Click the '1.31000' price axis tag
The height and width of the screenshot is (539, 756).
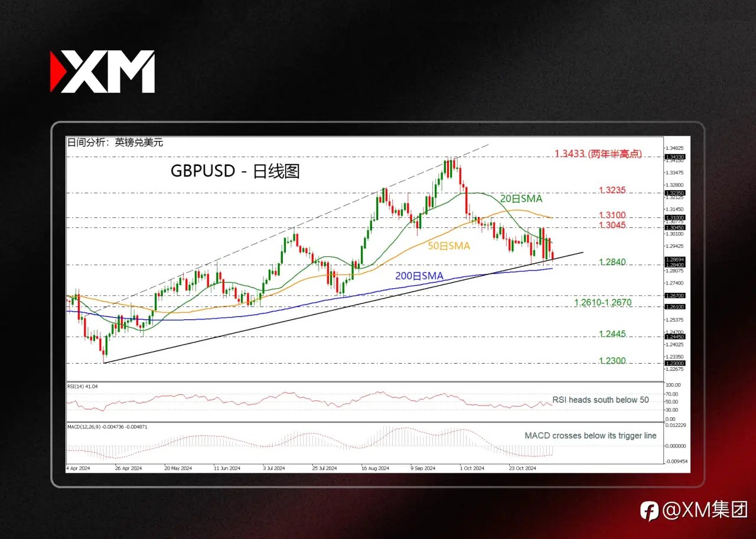click(x=674, y=218)
